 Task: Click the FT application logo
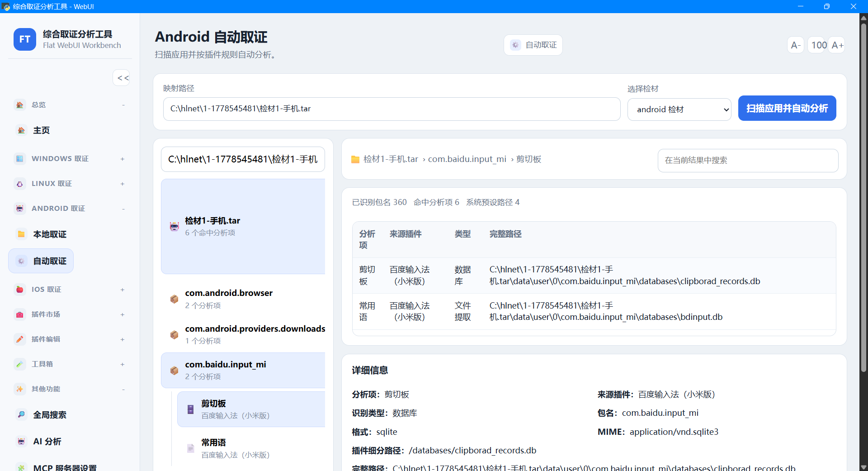pyautogui.click(x=25, y=39)
